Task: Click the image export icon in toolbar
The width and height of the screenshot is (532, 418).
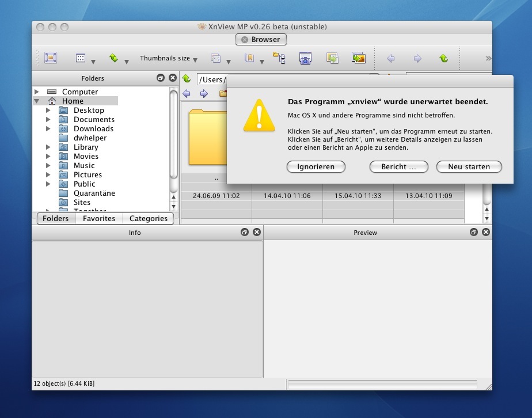Action: tap(359, 58)
